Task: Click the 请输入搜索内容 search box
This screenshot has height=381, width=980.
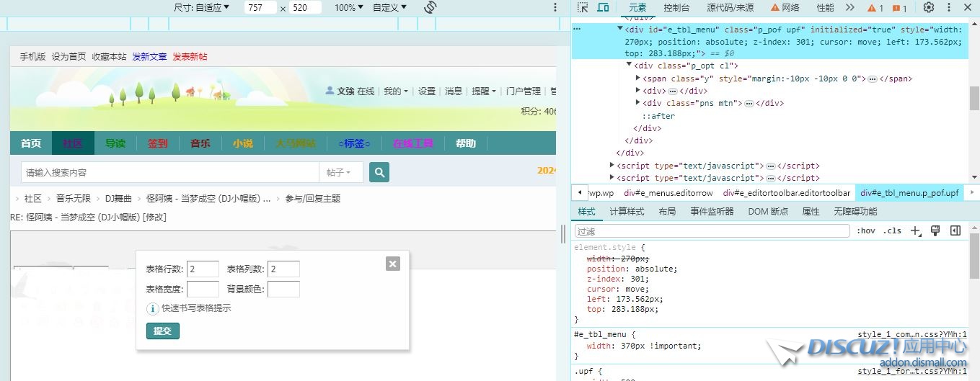Action: tap(169, 173)
